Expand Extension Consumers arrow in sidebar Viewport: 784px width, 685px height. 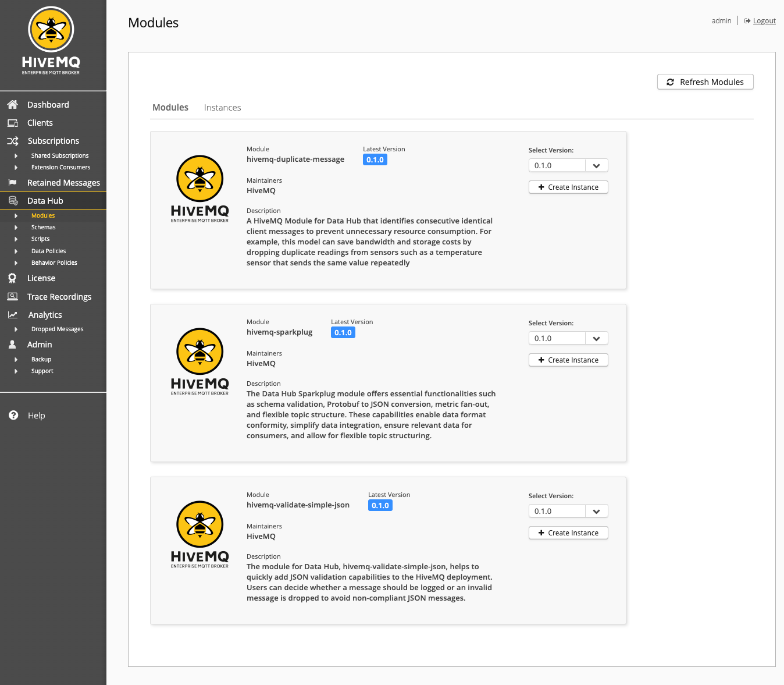tap(16, 168)
